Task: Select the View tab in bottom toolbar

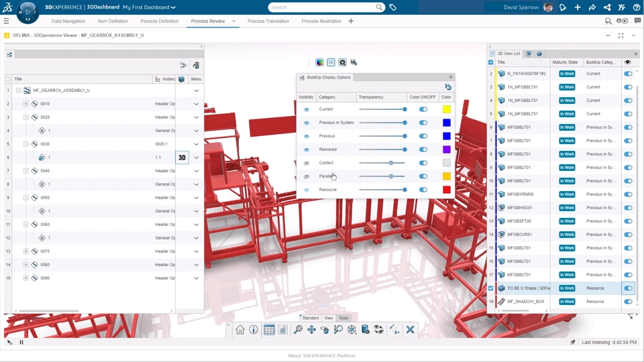Action: 329,318
